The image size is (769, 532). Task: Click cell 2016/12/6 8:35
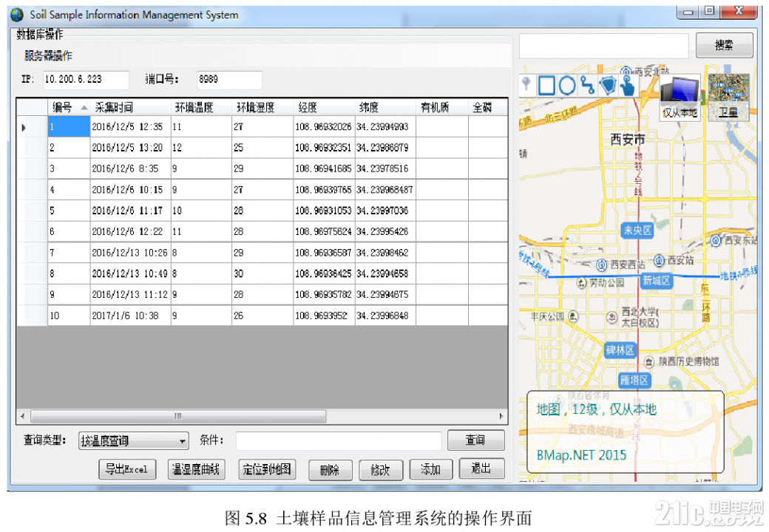pyautogui.click(x=130, y=168)
